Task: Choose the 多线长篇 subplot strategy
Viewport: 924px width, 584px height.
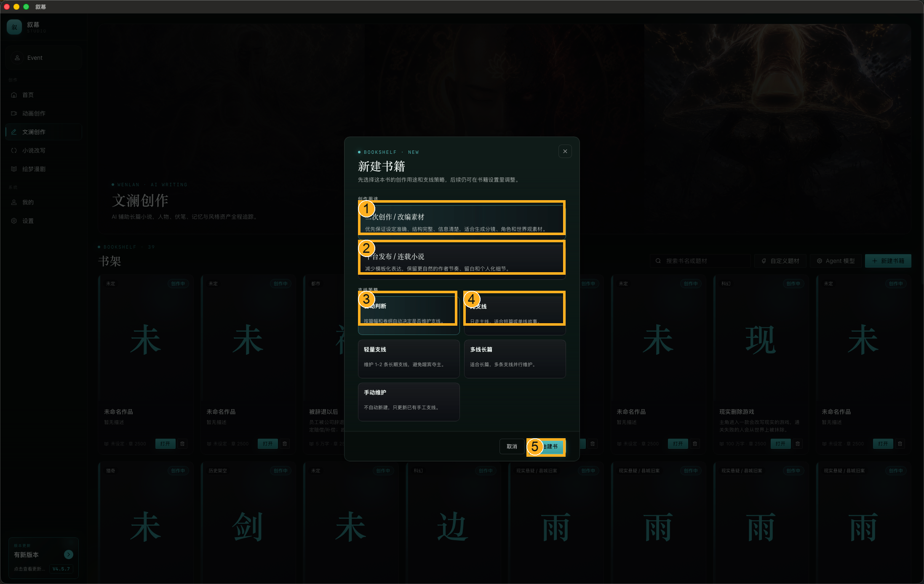Action: pyautogui.click(x=515, y=359)
